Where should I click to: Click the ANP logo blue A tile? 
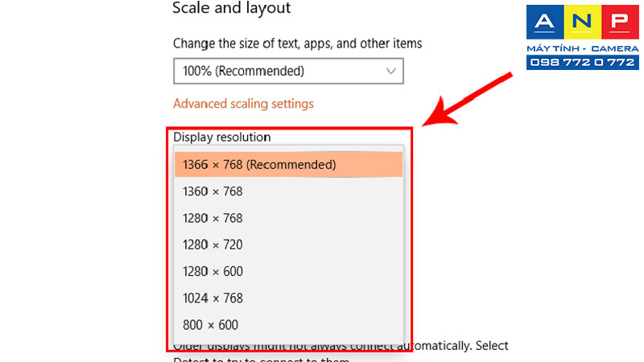click(545, 22)
